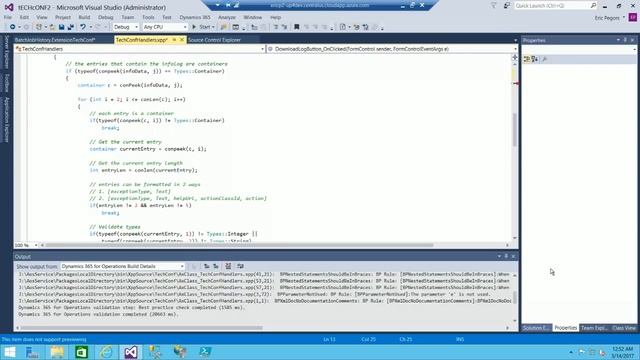Click the bookmark icon in the toolbar
Viewport: 640px width, 360px height.
click(x=297, y=27)
